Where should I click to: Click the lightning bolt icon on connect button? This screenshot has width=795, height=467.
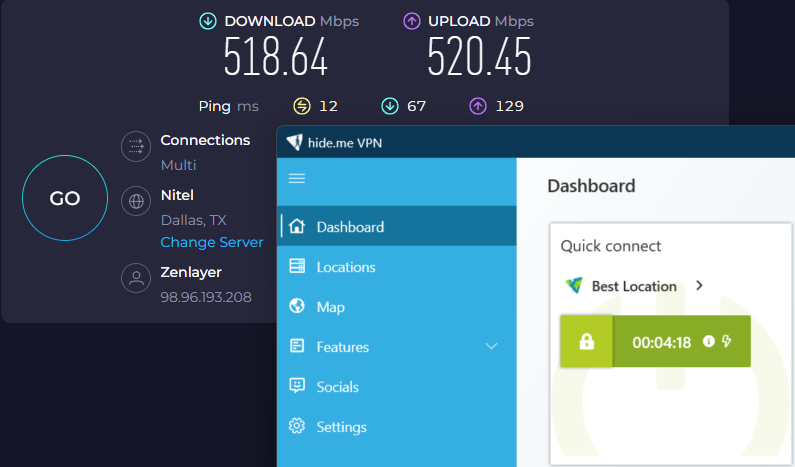[x=727, y=341]
